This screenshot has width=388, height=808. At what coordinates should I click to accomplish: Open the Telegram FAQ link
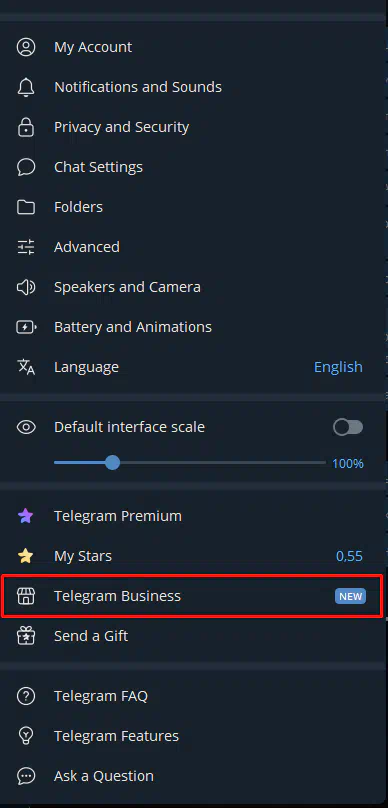194,696
